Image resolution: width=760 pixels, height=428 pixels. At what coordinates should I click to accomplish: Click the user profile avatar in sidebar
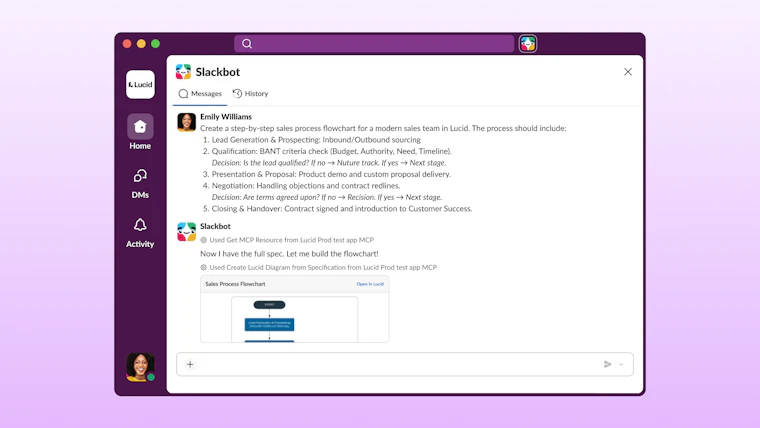(140, 367)
